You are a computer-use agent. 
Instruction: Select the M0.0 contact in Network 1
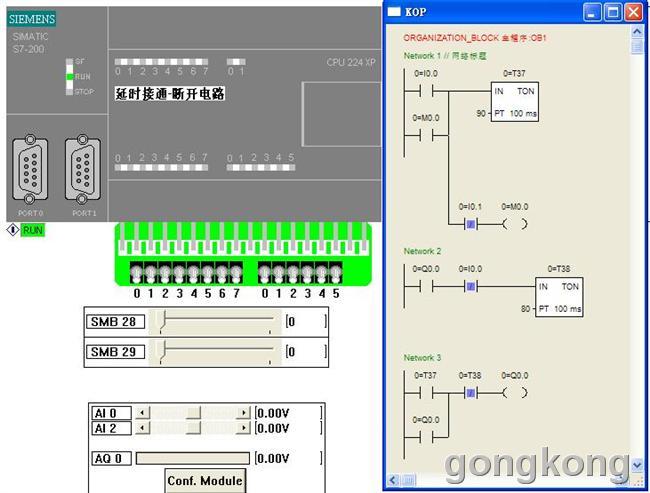[426, 135]
